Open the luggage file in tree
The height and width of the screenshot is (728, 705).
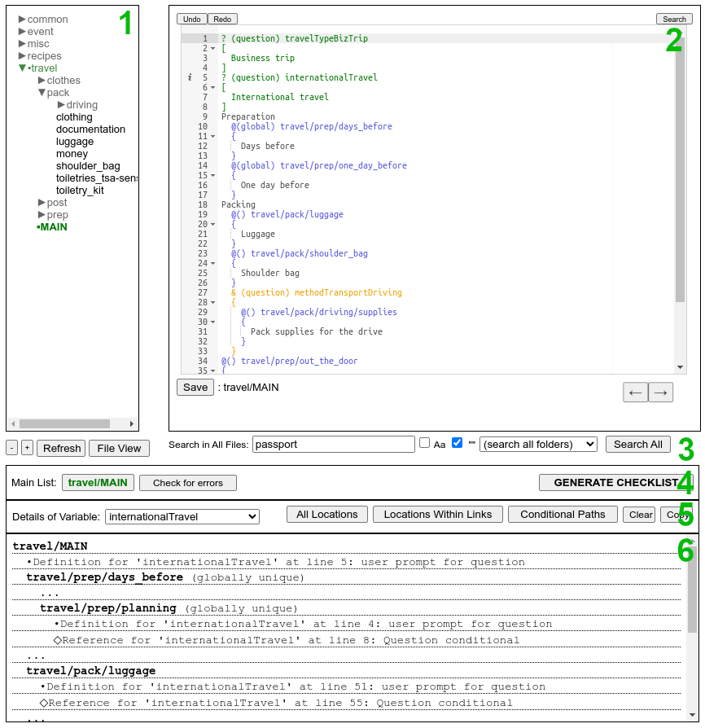click(x=75, y=142)
